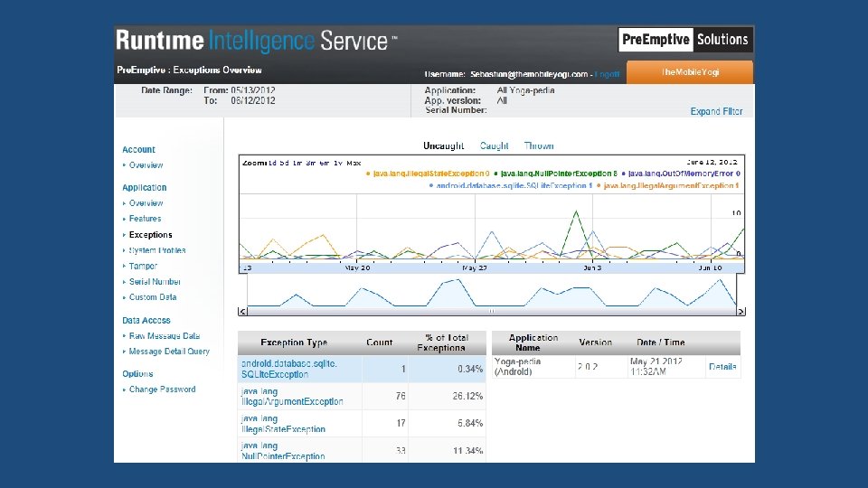The height and width of the screenshot is (488, 868).
Task: Open the java.lang.IllegalStateException table link
Action: point(283,424)
